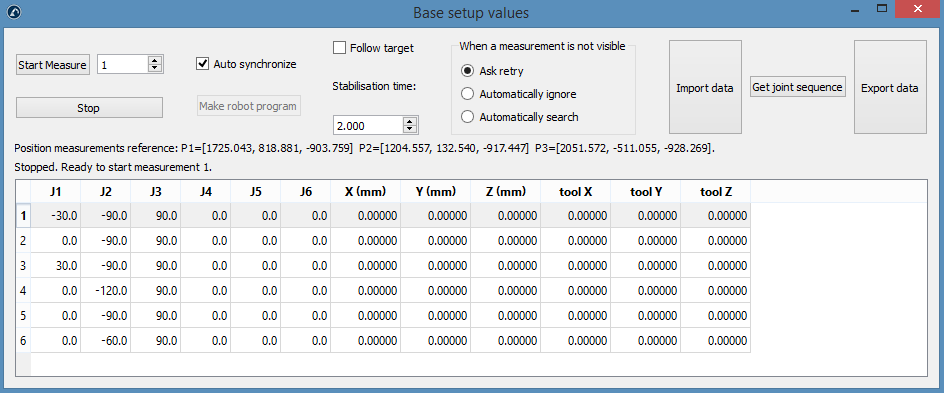Click the -30.0 cell in J1 column
944x393 pixels.
pos(55,215)
